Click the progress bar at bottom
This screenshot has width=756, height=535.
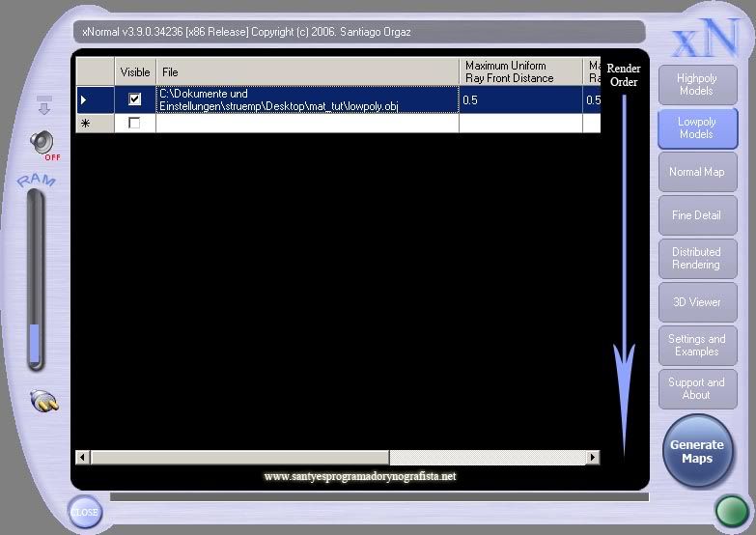[x=379, y=497]
